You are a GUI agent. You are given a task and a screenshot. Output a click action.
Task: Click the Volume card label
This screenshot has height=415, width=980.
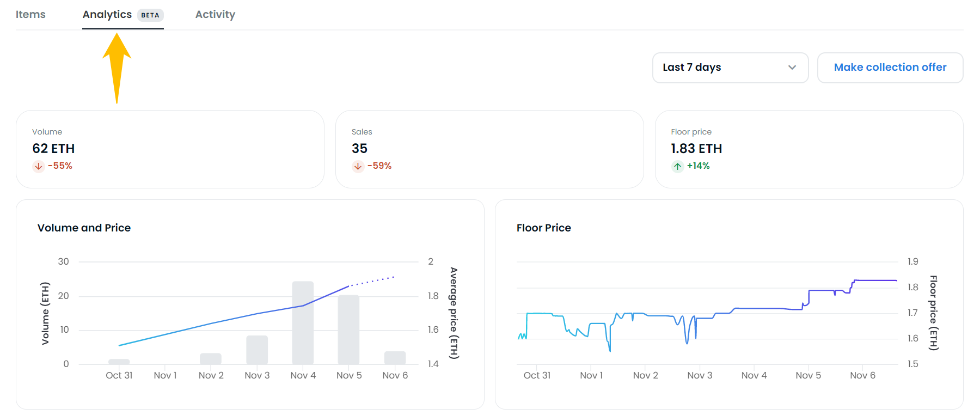pyautogui.click(x=47, y=132)
